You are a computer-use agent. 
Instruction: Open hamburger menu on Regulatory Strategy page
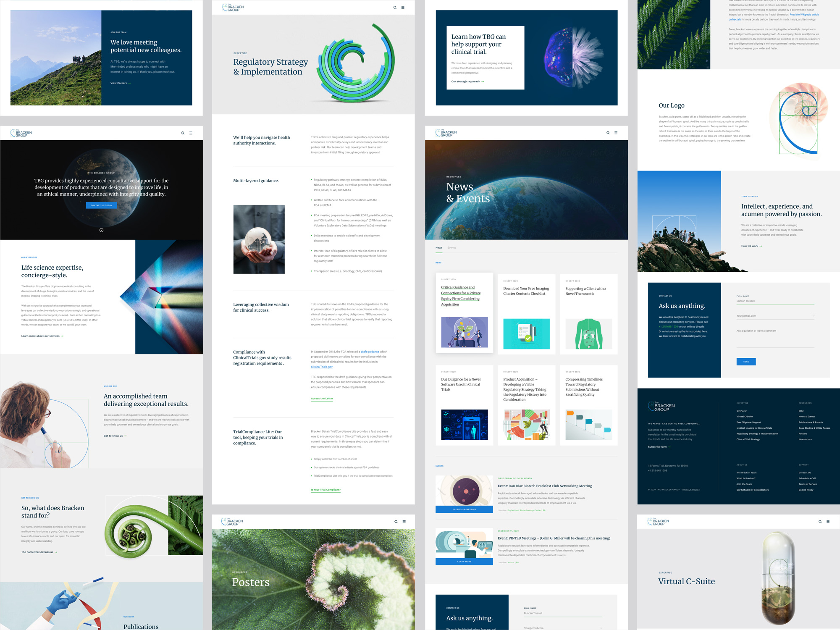(403, 8)
